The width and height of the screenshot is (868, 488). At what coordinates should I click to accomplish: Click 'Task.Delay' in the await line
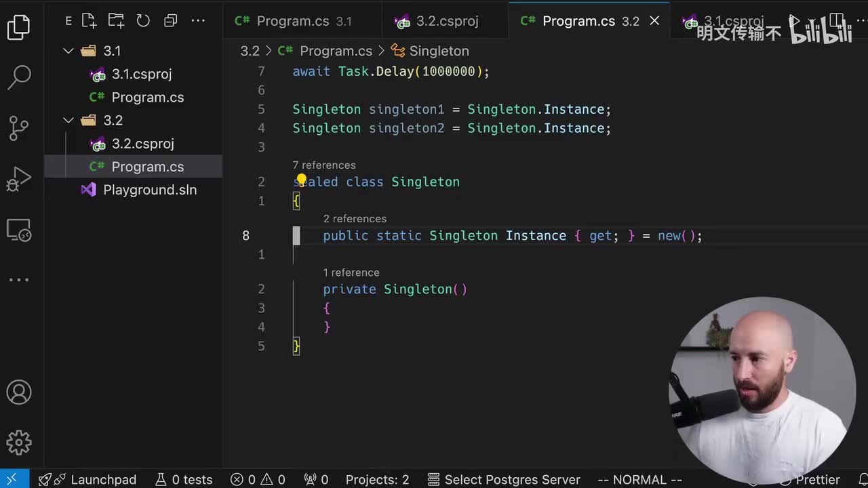376,71
